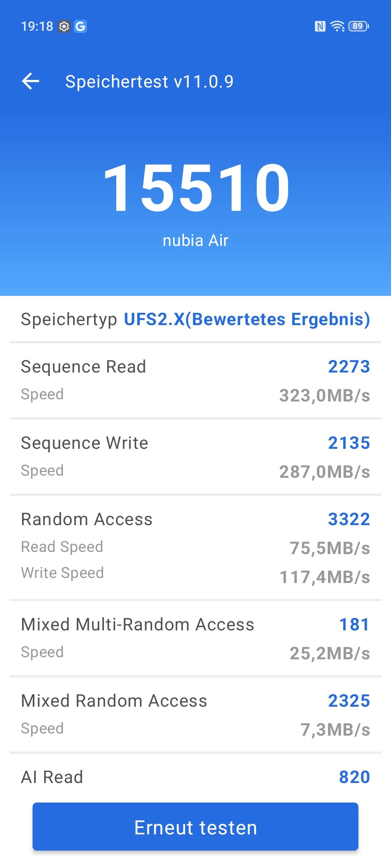
Task: Tap the battery level indicator
Action: click(x=358, y=26)
